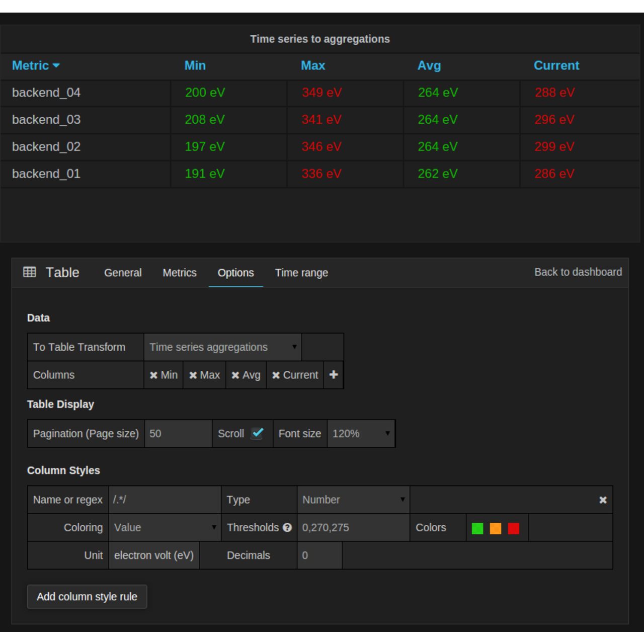644x644 pixels.
Task: Open the Thresholds help tooltip icon
Action: click(x=287, y=528)
